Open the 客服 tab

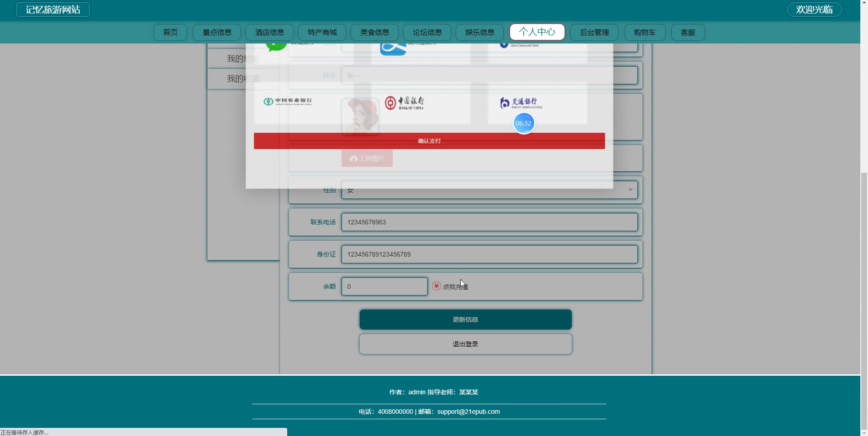(x=688, y=32)
